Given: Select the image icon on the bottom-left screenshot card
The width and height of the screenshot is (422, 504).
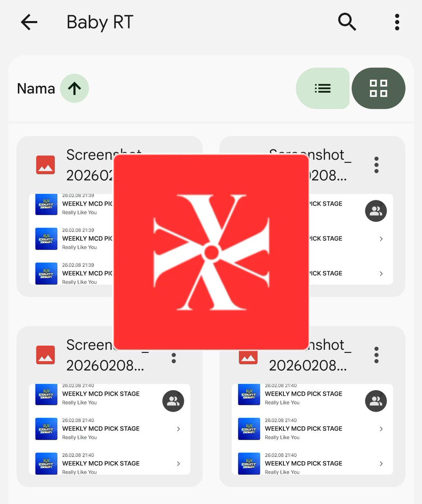Looking at the screenshot, I should coord(45,355).
